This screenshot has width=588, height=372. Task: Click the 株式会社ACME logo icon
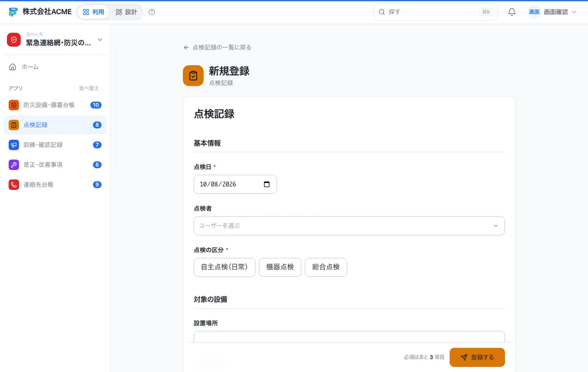pyautogui.click(x=13, y=12)
